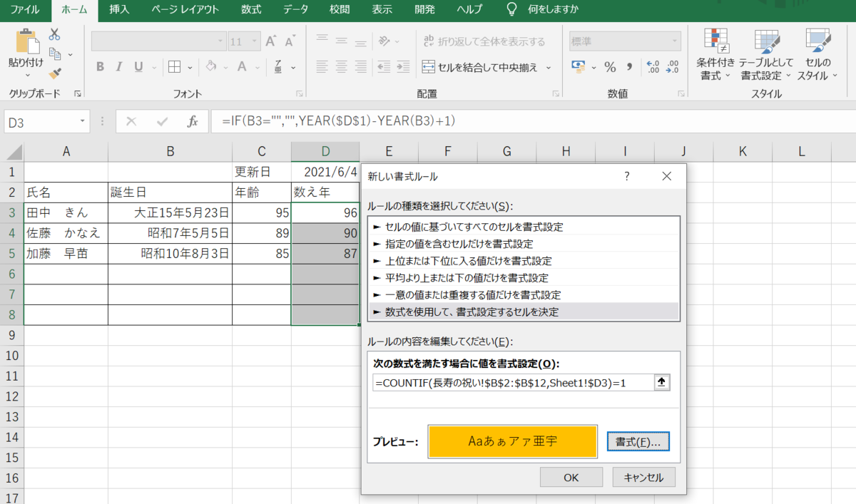Open the clipboard group dialog launcher
Screen dimensions: 856x504
[77, 93]
